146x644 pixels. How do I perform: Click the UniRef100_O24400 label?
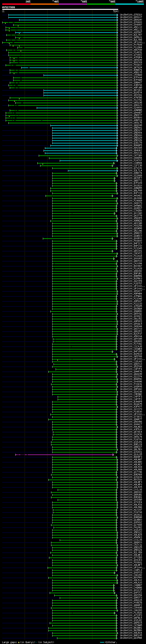point(131,108)
